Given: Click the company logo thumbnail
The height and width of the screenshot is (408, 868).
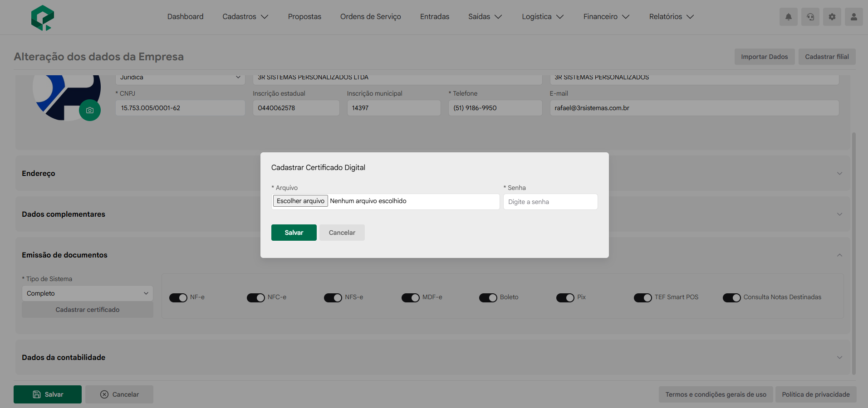Looking at the screenshot, I should pyautogui.click(x=67, y=97).
